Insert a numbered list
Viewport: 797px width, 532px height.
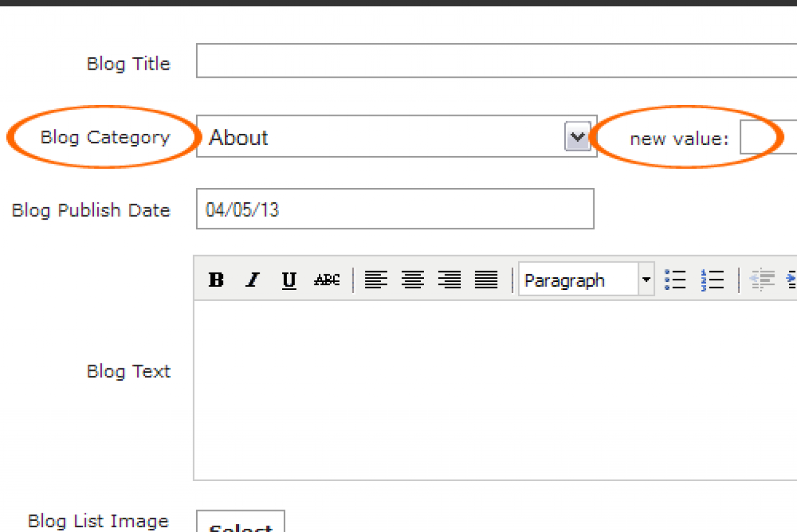pos(712,280)
